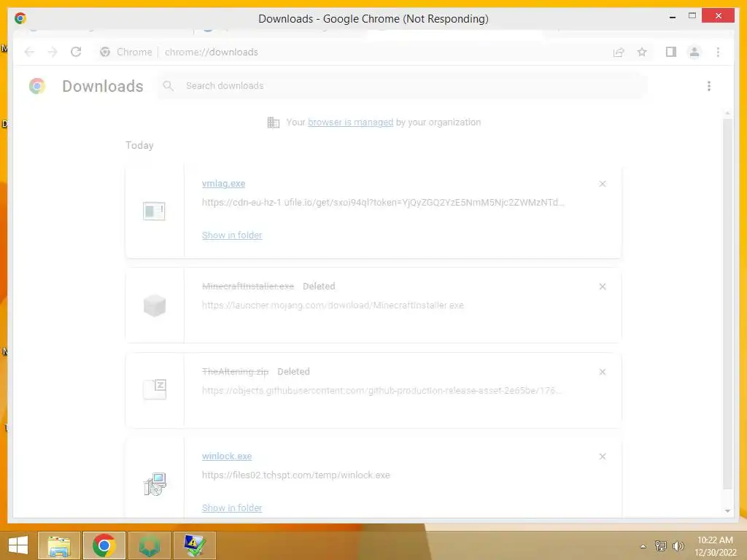Viewport: 747px width, 560px height.
Task: Open File Explorer from the taskbar
Action: tap(58, 545)
